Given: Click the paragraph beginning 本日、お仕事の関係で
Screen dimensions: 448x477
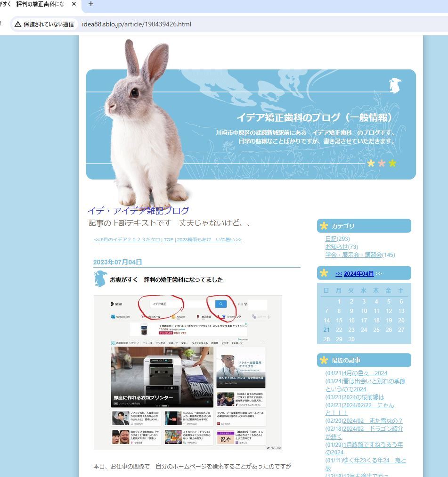Looking at the screenshot, I should point(192,466).
